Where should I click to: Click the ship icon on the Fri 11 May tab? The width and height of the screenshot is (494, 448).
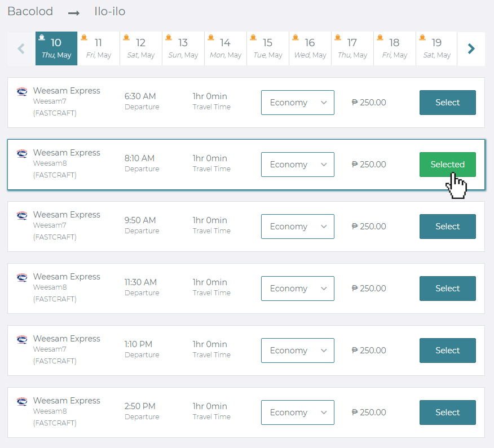pos(84,38)
